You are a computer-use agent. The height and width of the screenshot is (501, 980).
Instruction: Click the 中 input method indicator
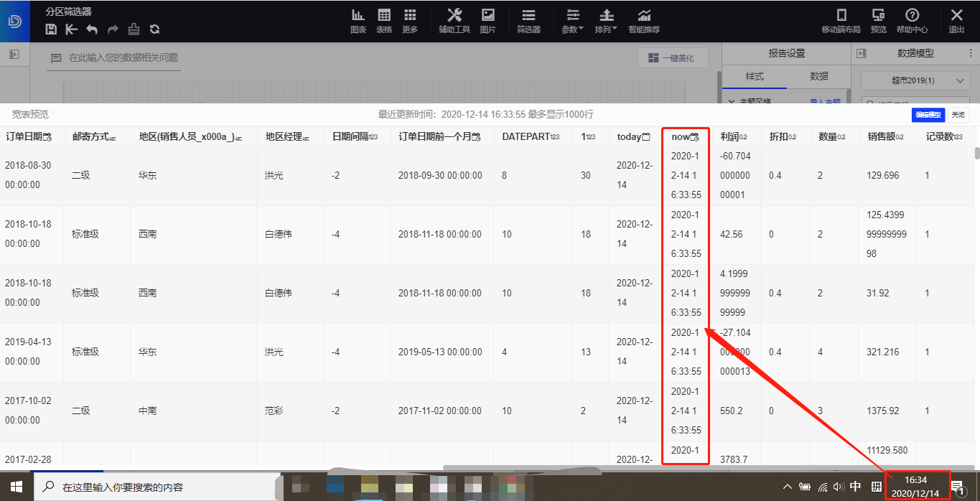[x=855, y=487]
